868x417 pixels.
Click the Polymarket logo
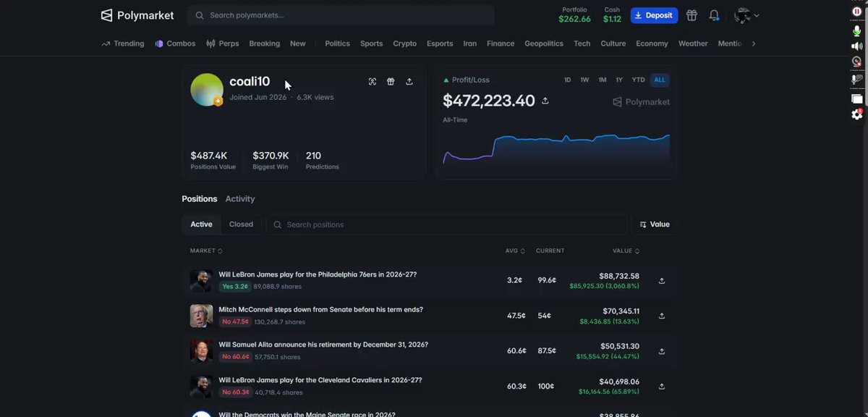point(137,15)
